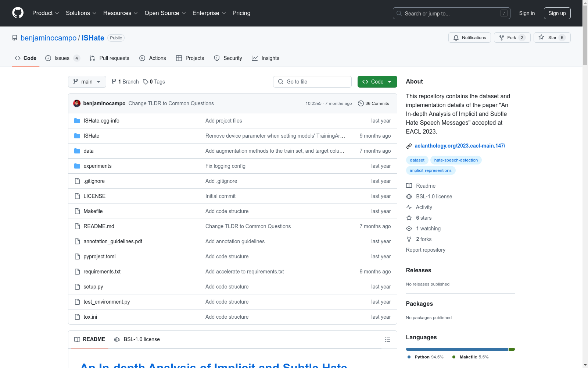Click the Python segment of the languages bar
588x368 pixels.
coord(457,349)
